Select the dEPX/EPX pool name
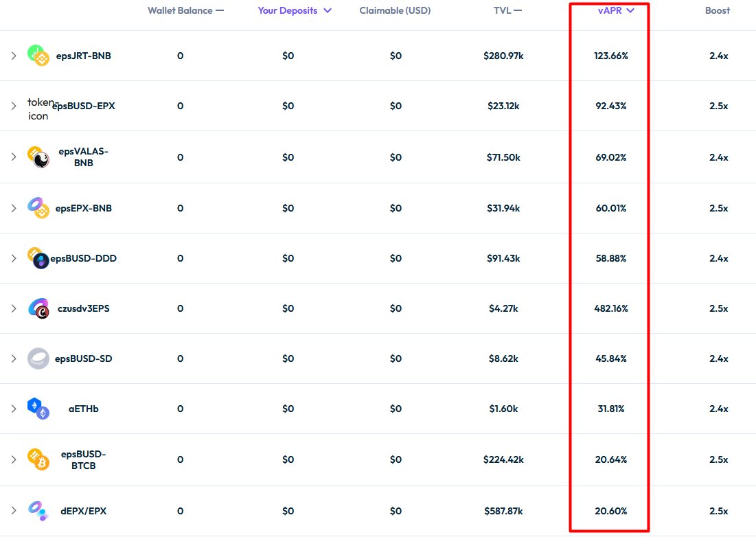 [83, 510]
